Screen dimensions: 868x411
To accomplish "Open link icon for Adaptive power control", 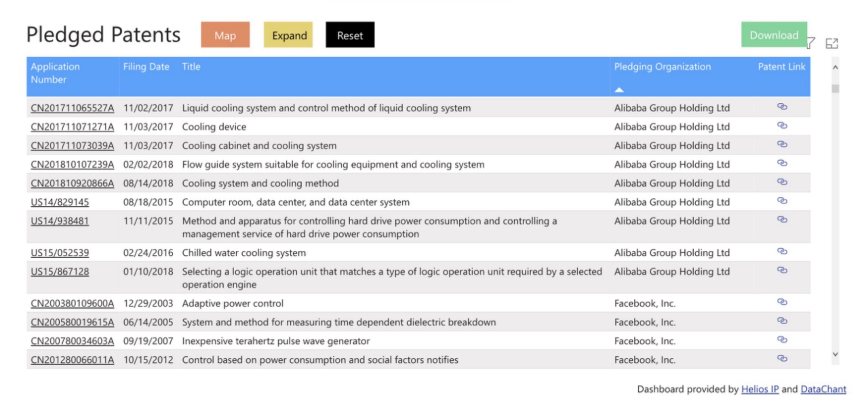I will pos(782,302).
